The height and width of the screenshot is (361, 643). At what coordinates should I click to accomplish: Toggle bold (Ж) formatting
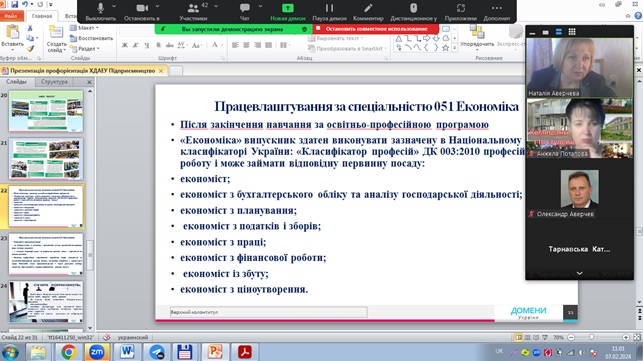tap(125, 45)
